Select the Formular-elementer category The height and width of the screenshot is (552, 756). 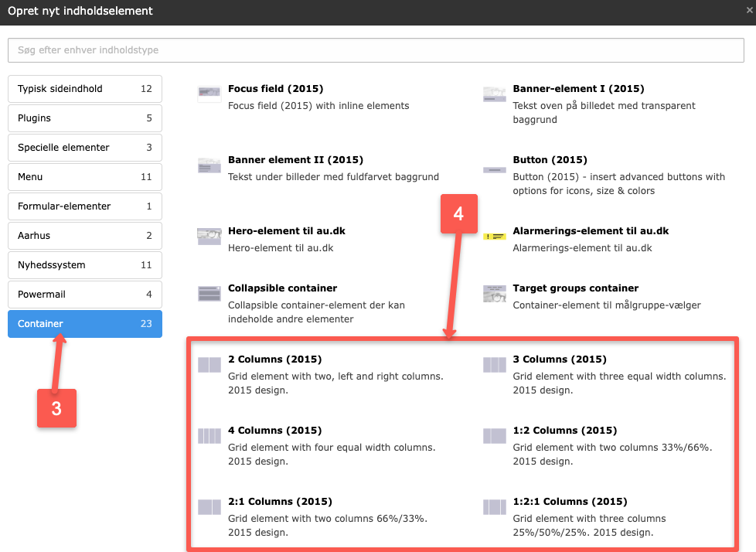[x=85, y=206]
